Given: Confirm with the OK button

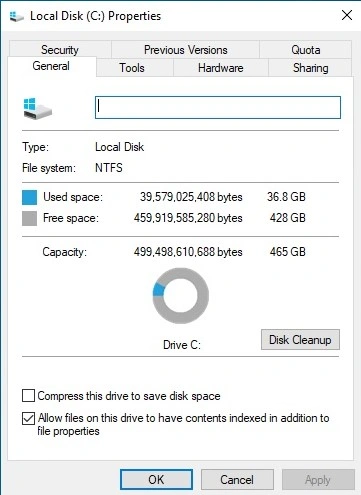Looking at the screenshot, I should tap(156, 480).
